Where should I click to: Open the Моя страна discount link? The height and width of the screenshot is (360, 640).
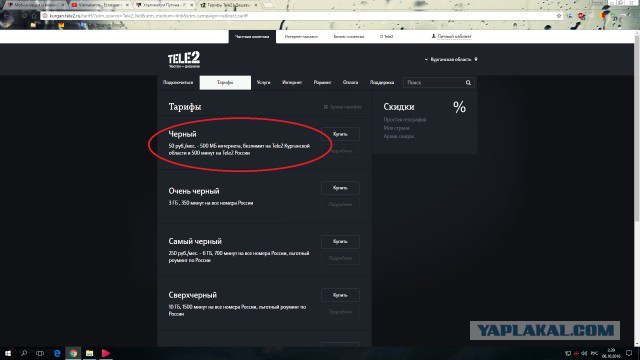pyautogui.click(x=396, y=128)
